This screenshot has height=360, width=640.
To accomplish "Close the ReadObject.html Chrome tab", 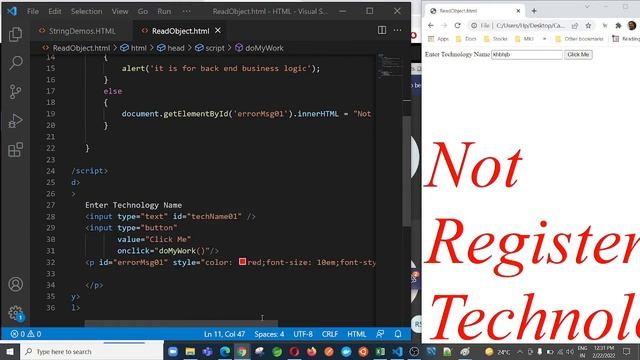I will coord(518,11).
